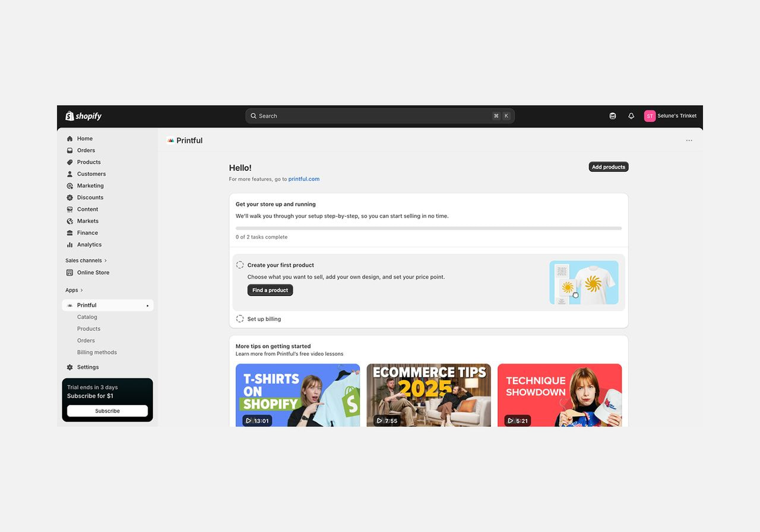Expand the Sales channels section
Image resolution: width=760 pixels, height=532 pixels.
(86, 261)
